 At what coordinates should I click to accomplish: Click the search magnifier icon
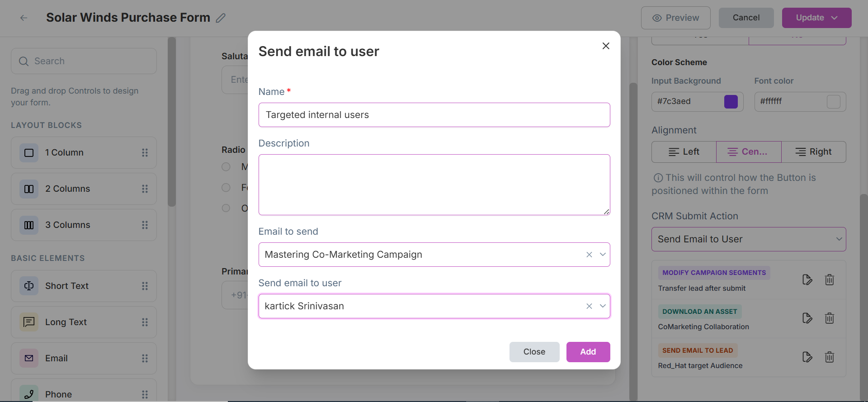[x=24, y=61]
